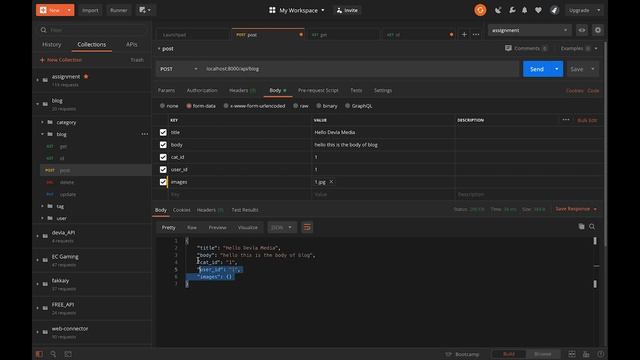The height and width of the screenshot is (360, 640).
Task: Click Comments icon in request header
Action: 508,48
